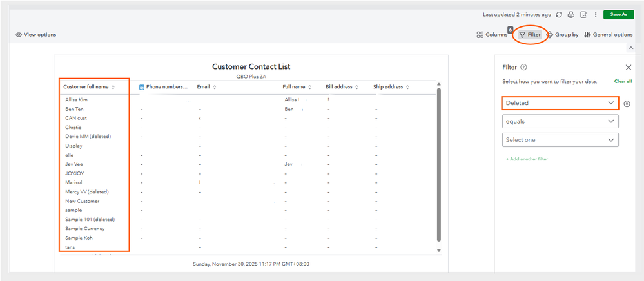Open the Group by options
Viewport: 644px width, 281px height.
(562, 35)
